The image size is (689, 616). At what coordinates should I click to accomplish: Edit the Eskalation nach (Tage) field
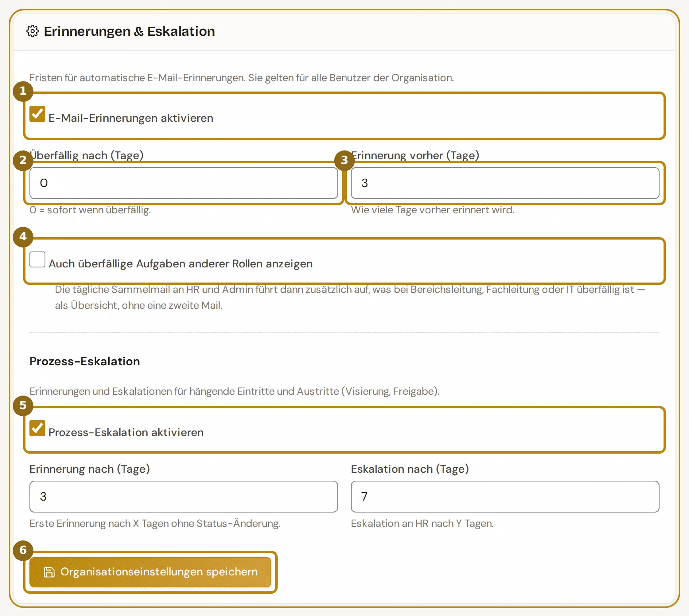point(505,497)
